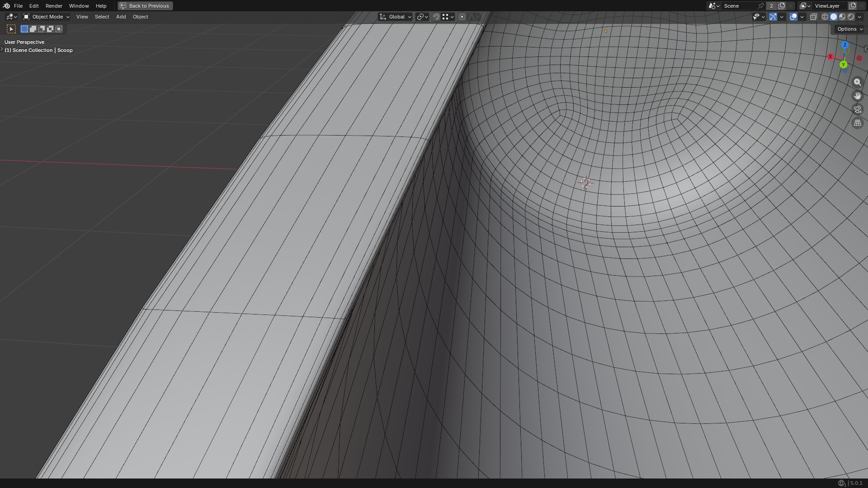This screenshot has height=488, width=868.
Task: Click the hand pan view icon
Action: coord(858,96)
